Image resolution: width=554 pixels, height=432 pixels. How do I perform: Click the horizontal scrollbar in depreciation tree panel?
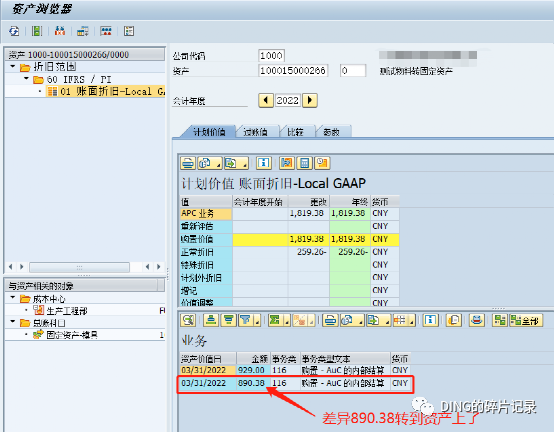79,267
